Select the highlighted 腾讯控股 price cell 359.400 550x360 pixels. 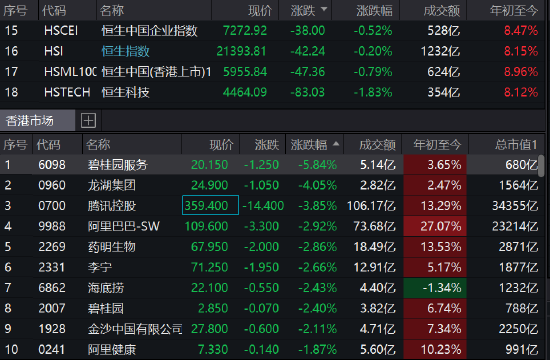pyautogui.click(x=210, y=205)
